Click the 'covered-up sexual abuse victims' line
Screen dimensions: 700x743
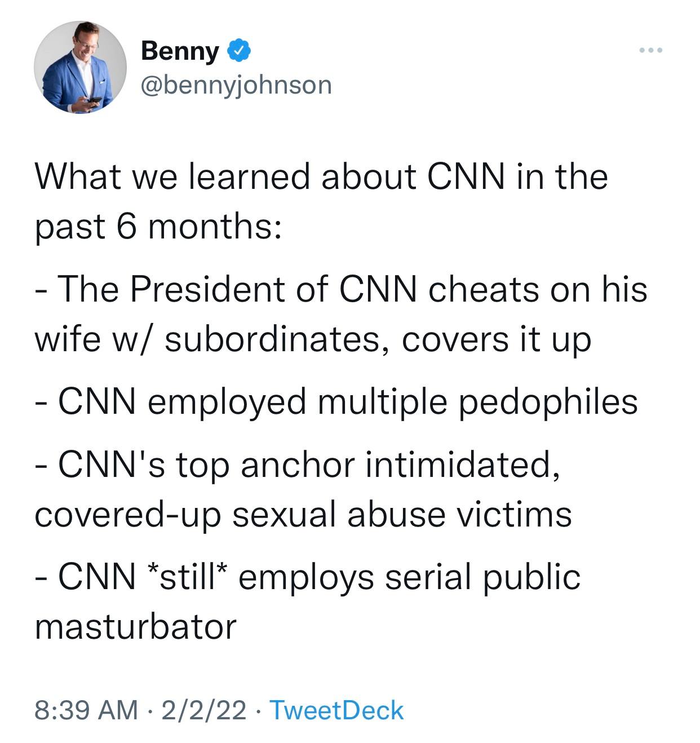coord(303,514)
